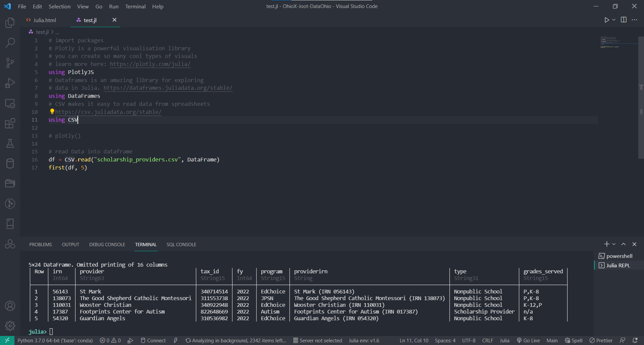
Task: Open errors and warnings count
Action: [x=110, y=340]
